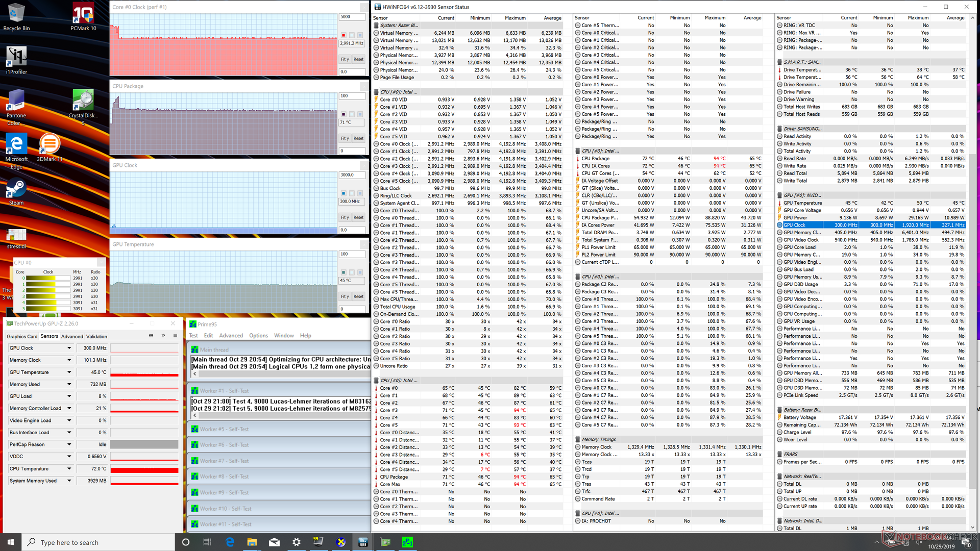Viewport: 980px width, 551px height.
Task: Expand the Memory Controller Load dropdown
Action: pos(69,408)
